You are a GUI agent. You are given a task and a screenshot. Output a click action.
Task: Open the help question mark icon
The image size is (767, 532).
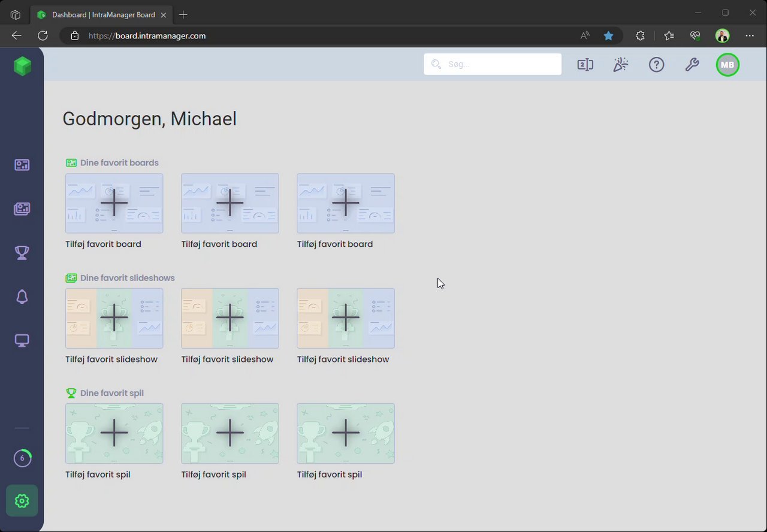coord(657,65)
